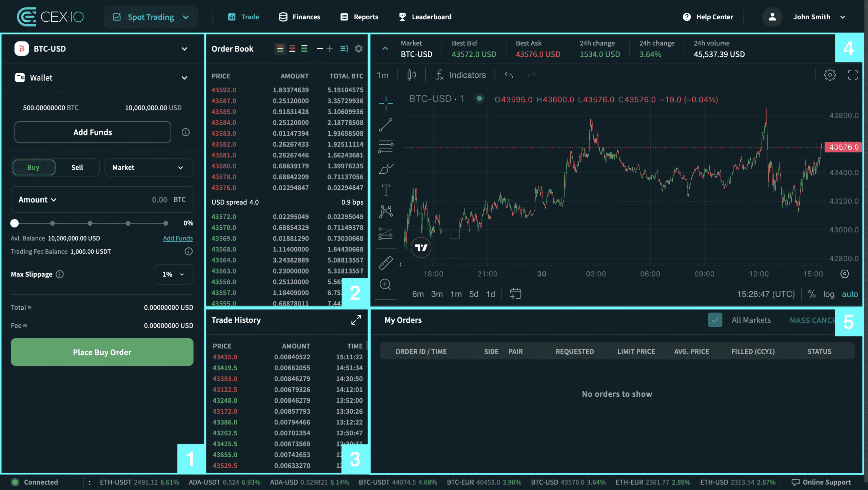The width and height of the screenshot is (868, 490).
Task: Show only asks in order book
Action: pyautogui.click(x=292, y=49)
